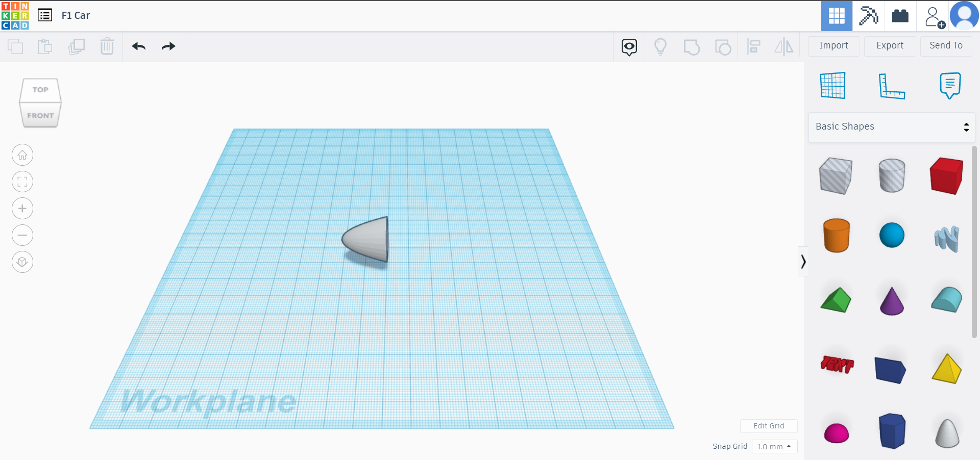Click the FRONT face of view cube
Viewport: 980px width, 460px height.
click(40, 115)
